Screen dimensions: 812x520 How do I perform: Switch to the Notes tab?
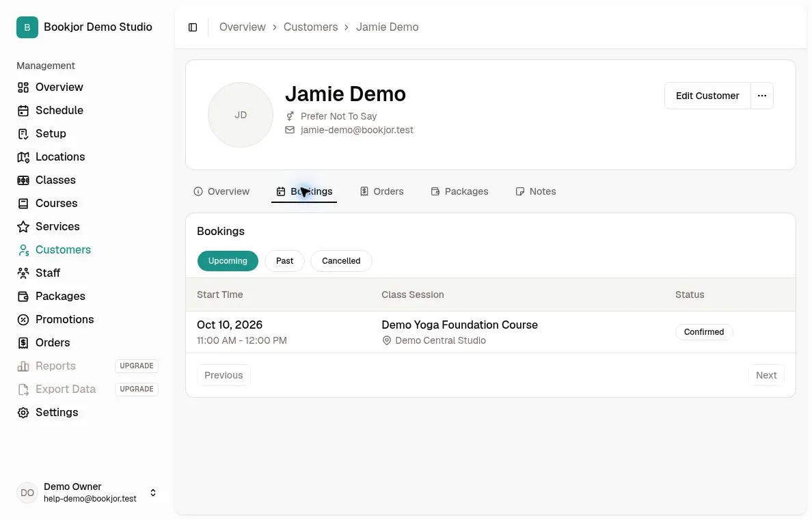point(536,191)
